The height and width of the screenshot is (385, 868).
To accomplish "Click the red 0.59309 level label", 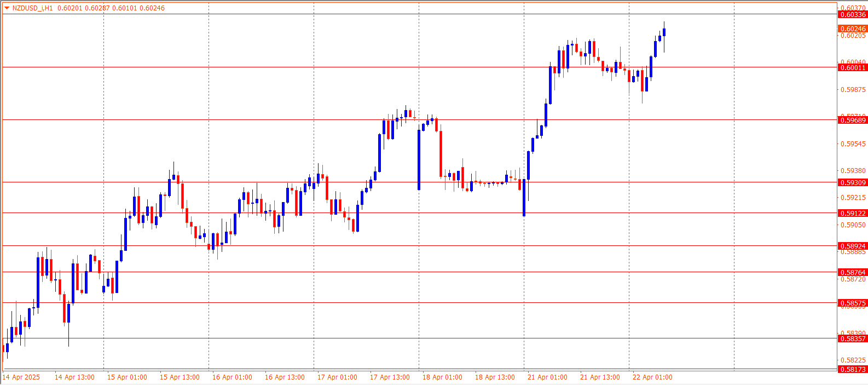I will pos(853,183).
